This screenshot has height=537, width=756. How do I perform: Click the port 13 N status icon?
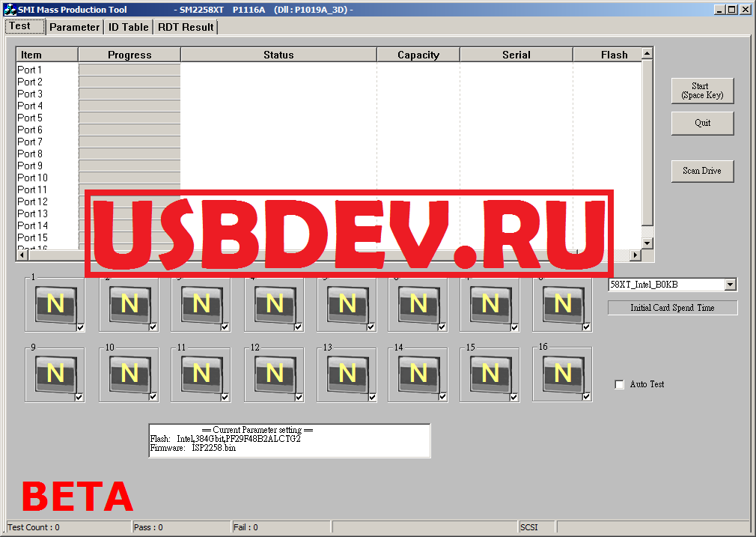point(347,374)
